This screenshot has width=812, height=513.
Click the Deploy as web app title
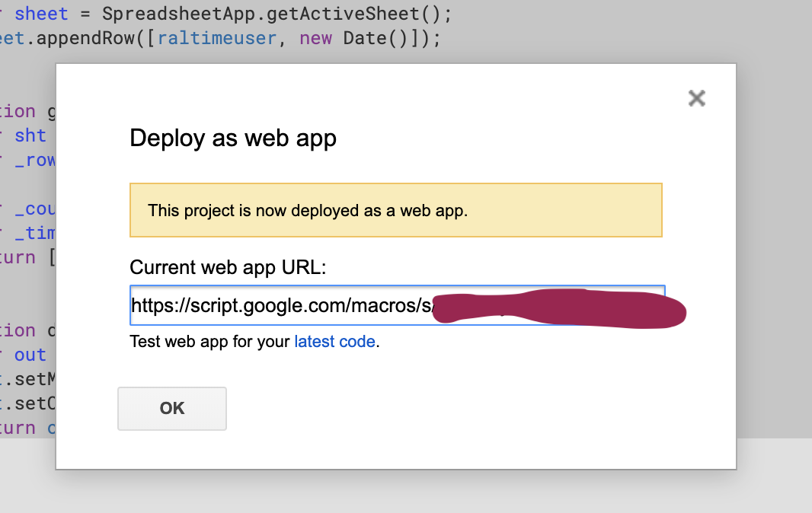click(233, 139)
